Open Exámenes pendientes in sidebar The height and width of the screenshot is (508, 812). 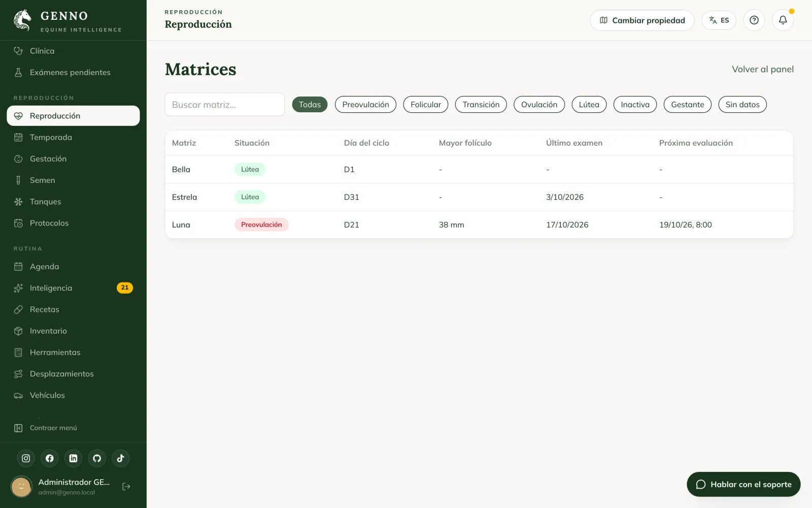pos(73,72)
